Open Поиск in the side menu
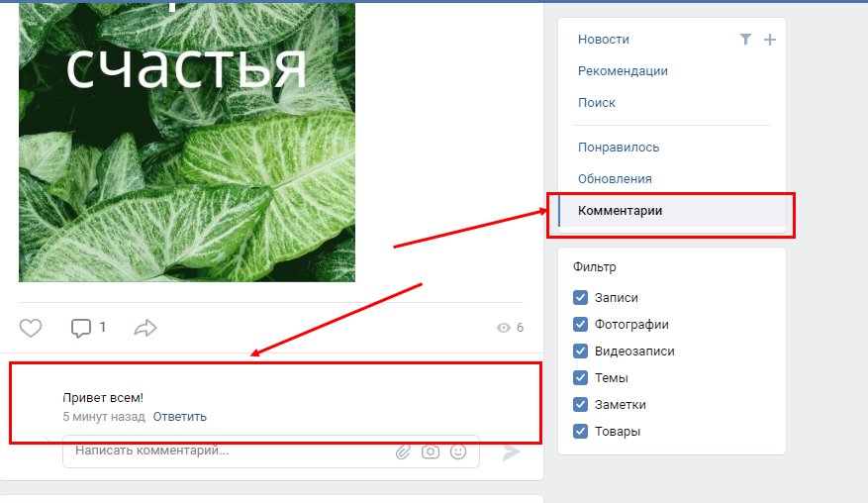Screen dimensions: 868x503 pos(597,103)
